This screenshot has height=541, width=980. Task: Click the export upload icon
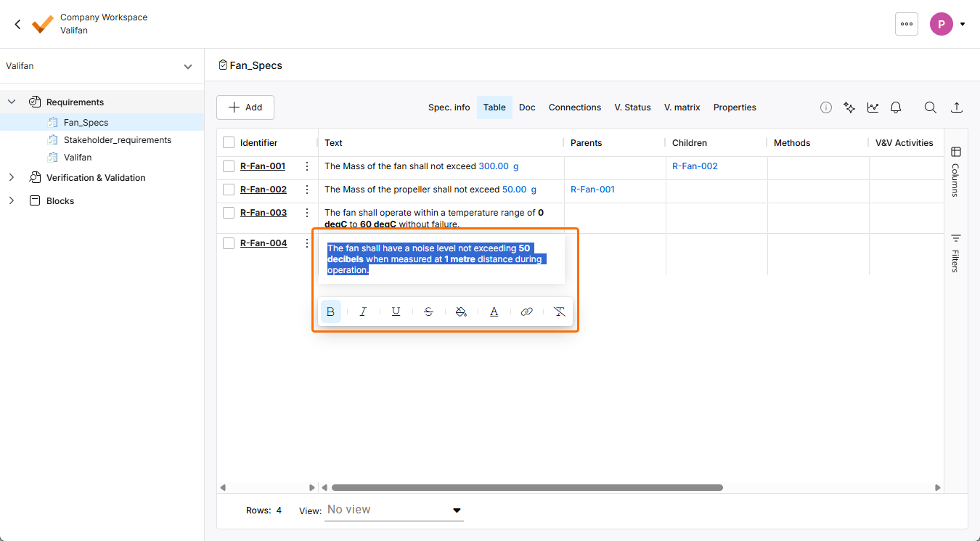pyautogui.click(x=957, y=107)
